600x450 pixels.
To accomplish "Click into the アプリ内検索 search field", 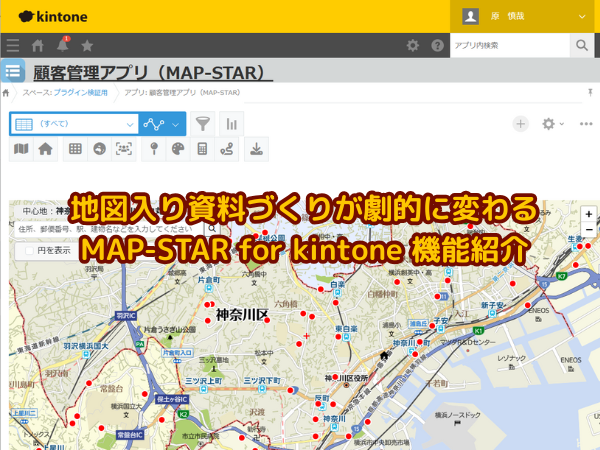I will tap(510, 46).
